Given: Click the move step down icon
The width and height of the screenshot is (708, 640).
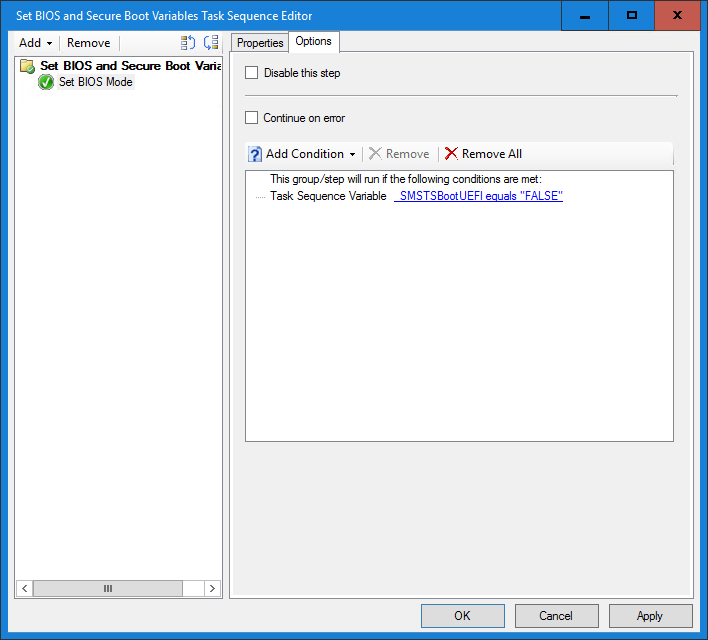Looking at the screenshot, I should (x=210, y=43).
